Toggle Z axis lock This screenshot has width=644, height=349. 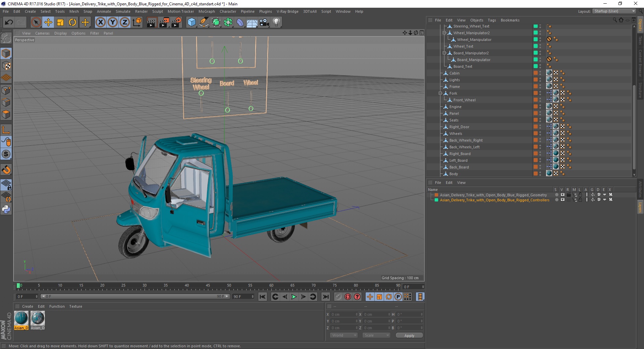coord(125,22)
